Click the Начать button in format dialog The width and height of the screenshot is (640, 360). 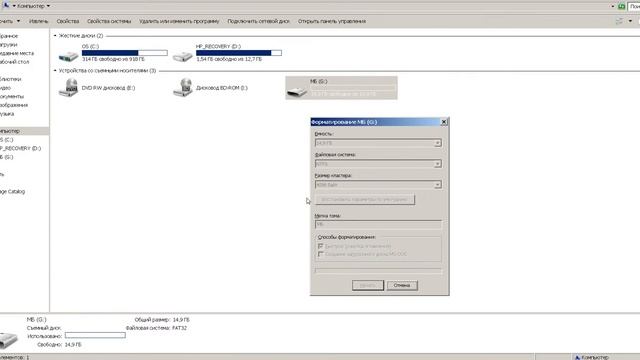pos(368,285)
